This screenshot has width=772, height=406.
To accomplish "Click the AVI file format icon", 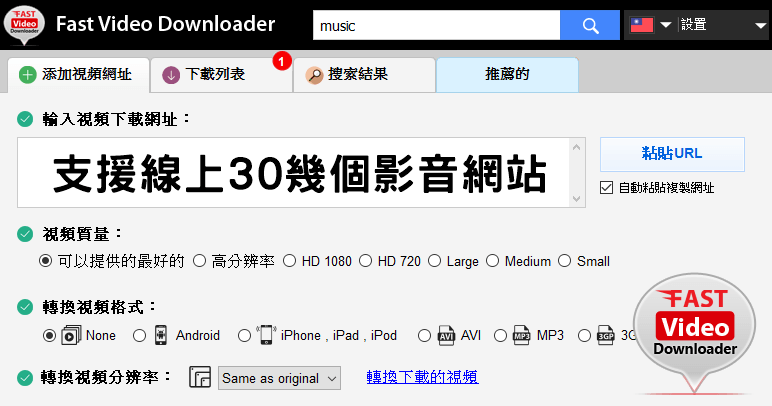I will (446, 336).
